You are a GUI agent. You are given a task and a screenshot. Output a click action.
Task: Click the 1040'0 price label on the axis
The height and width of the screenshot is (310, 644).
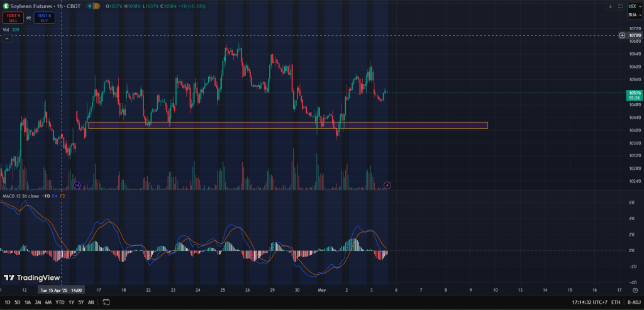pyautogui.click(x=635, y=130)
